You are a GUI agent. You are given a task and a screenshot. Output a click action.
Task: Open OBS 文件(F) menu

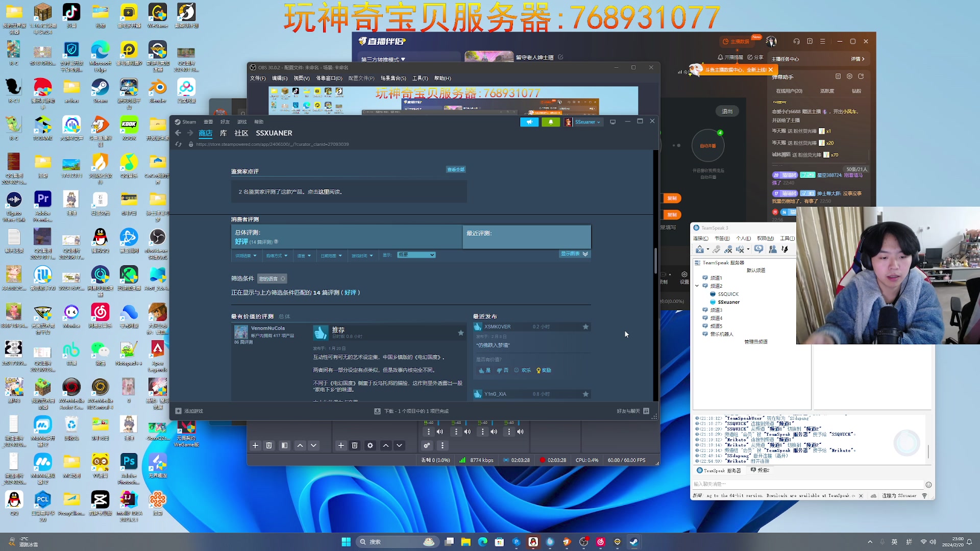258,79
